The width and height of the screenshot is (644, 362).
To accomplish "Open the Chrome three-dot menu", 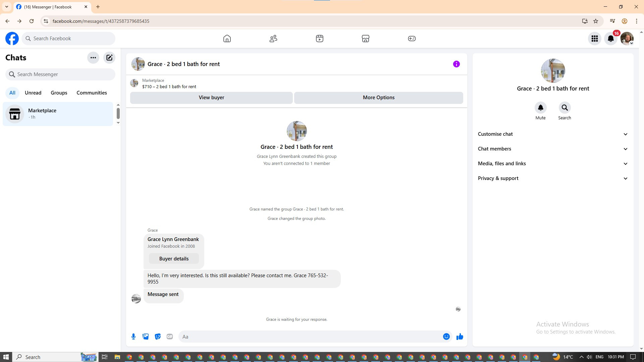I will point(637,21).
